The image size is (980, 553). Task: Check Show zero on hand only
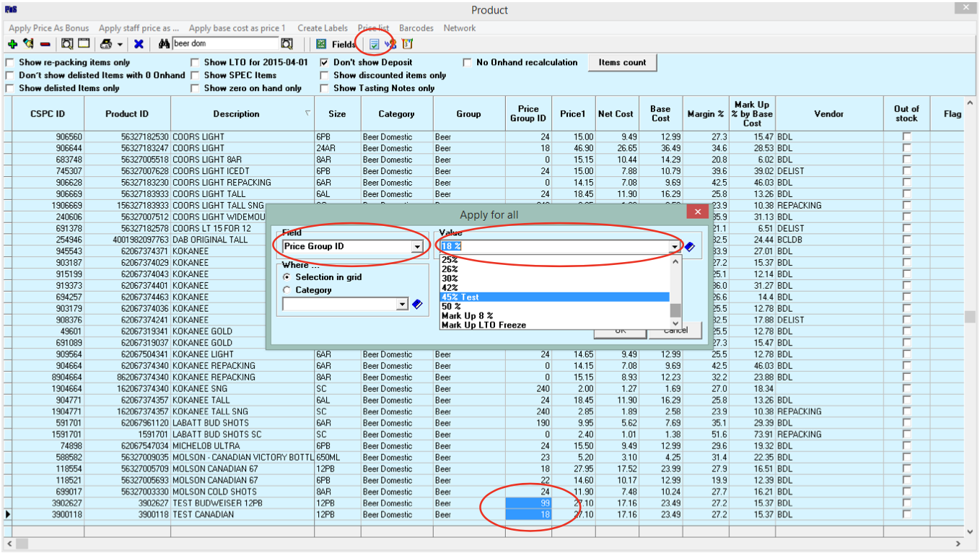coord(195,89)
